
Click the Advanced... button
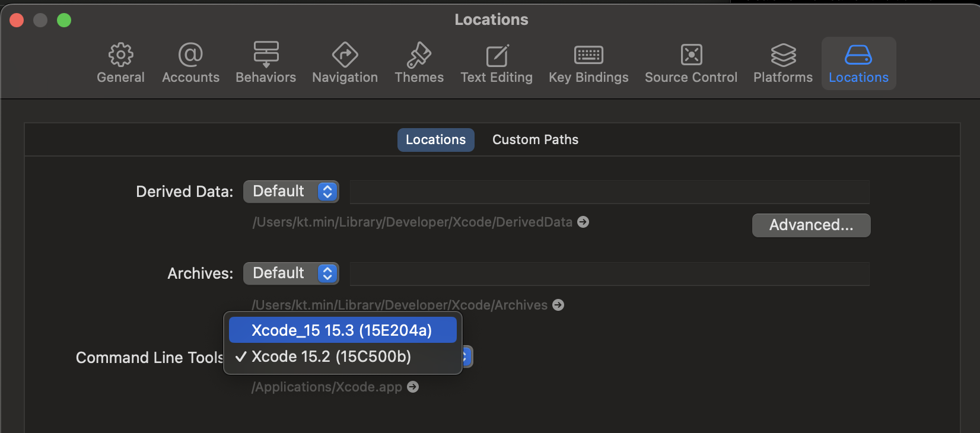(811, 225)
